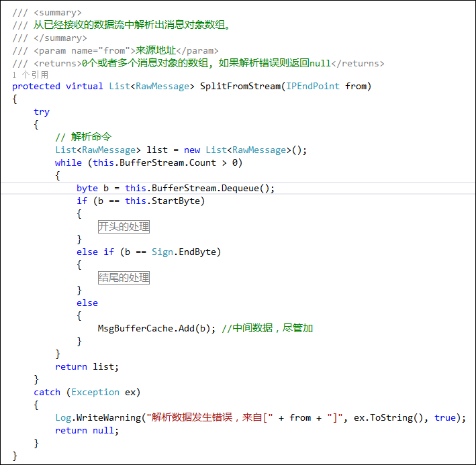Click the SplitFromStream method name
The width and height of the screenshot is (476, 465).
point(240,86)
